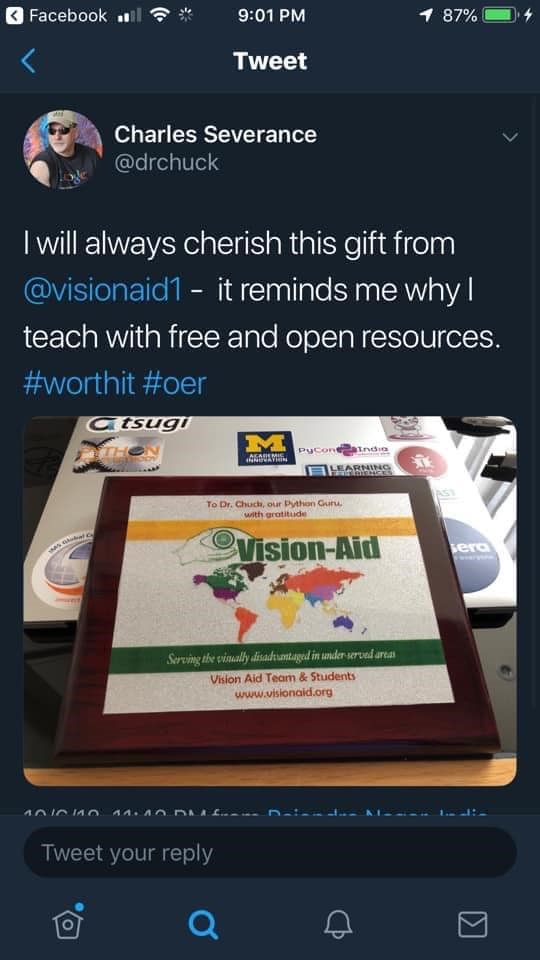The width and height of the screenshot is (540, 960).
Task: Open the Search tab magnifier icon
Action: pyautogui.click(x=203, y=924)
